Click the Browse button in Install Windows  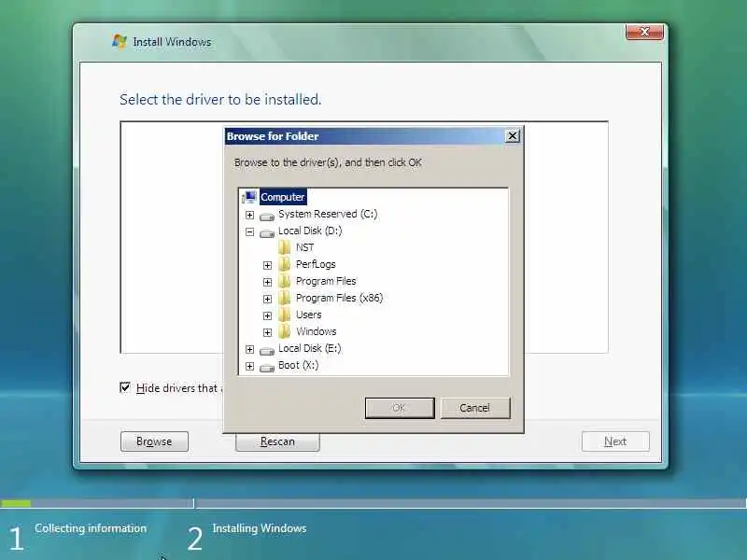(154, 441)
